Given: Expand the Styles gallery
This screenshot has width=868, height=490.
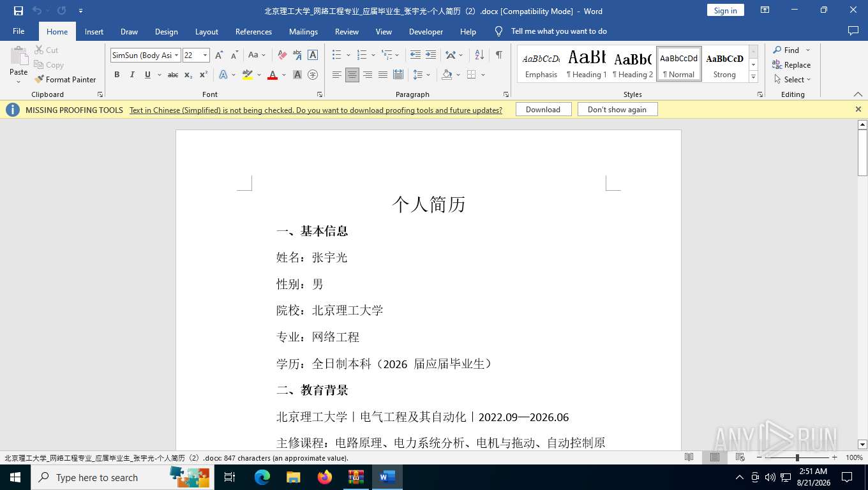Looking at the screenshot, I should (x=754, y=77).
